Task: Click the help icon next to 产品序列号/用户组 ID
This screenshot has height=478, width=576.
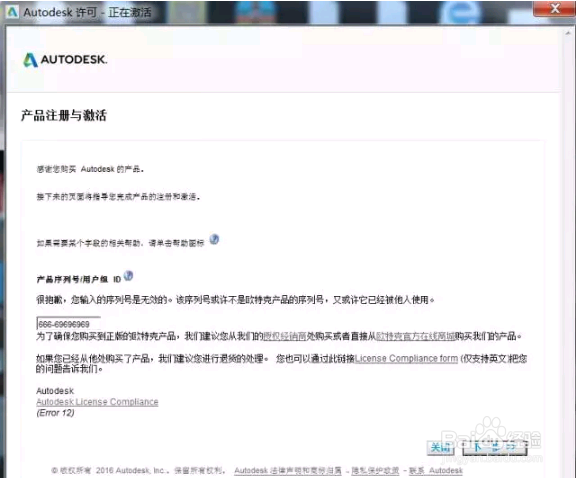Action: click(x=128, y=276)
